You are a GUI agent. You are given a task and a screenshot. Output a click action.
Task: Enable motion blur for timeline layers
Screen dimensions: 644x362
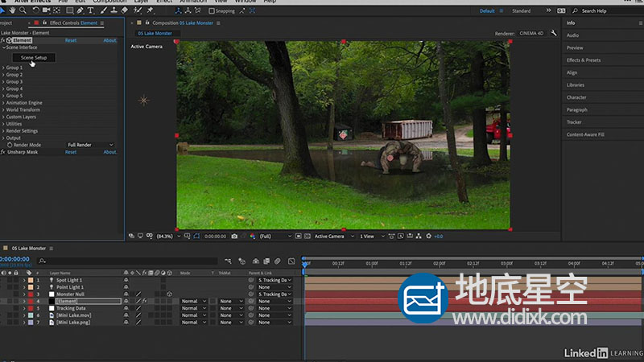[x=277, y=261]
